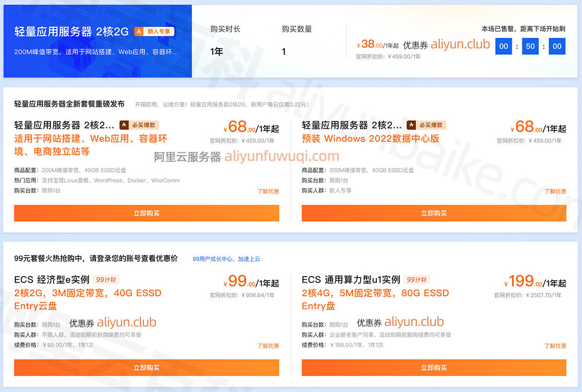
Task: Click the ¥199.00/1年起 price
Action: coord(535,282)
